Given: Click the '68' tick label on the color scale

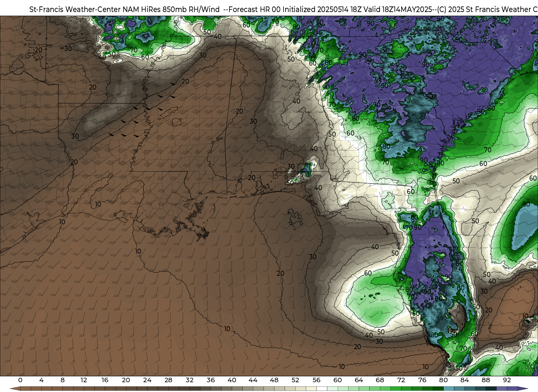Looking at the screenshot, I should click(x=380, y=380).
